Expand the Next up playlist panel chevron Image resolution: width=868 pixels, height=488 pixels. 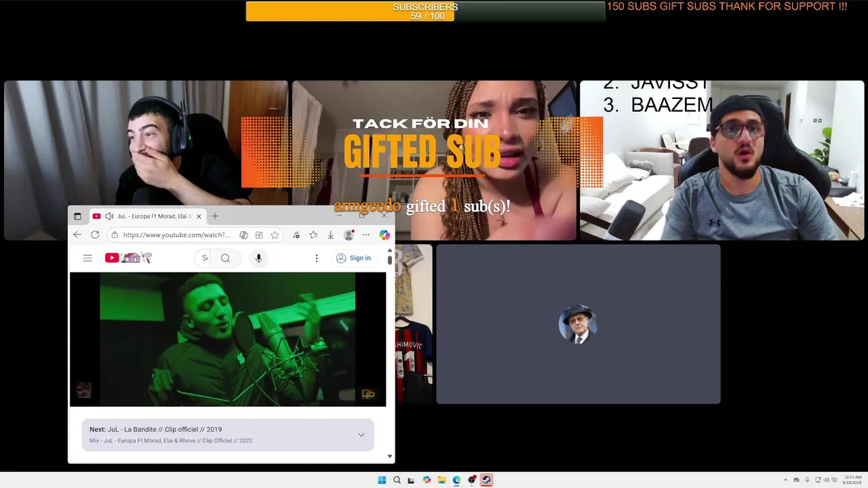361,434
